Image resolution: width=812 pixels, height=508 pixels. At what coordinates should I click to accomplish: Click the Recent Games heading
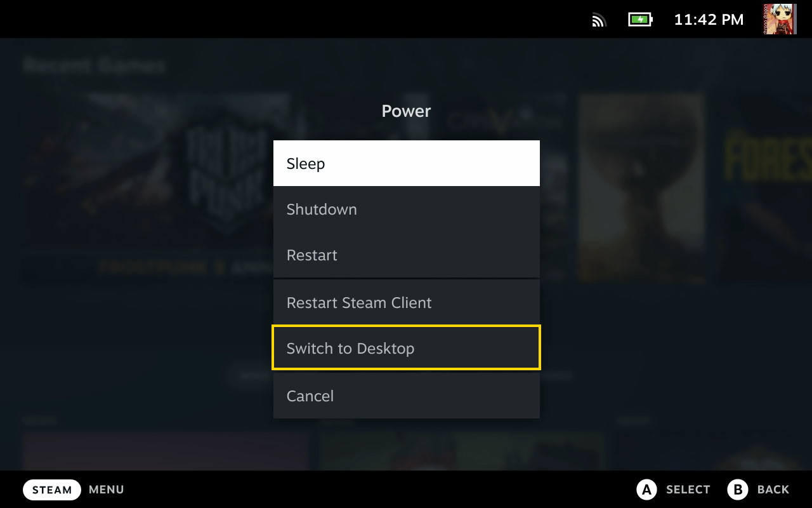click(94, 65)
